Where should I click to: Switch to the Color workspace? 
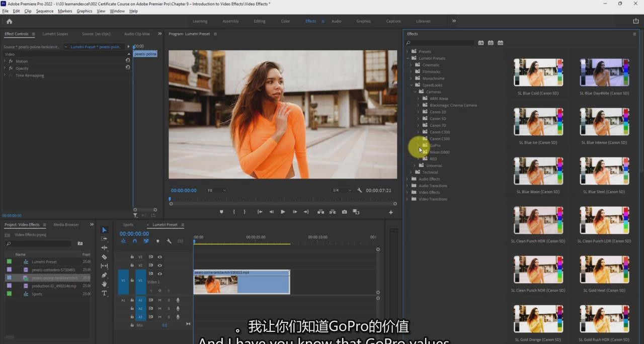285,21
